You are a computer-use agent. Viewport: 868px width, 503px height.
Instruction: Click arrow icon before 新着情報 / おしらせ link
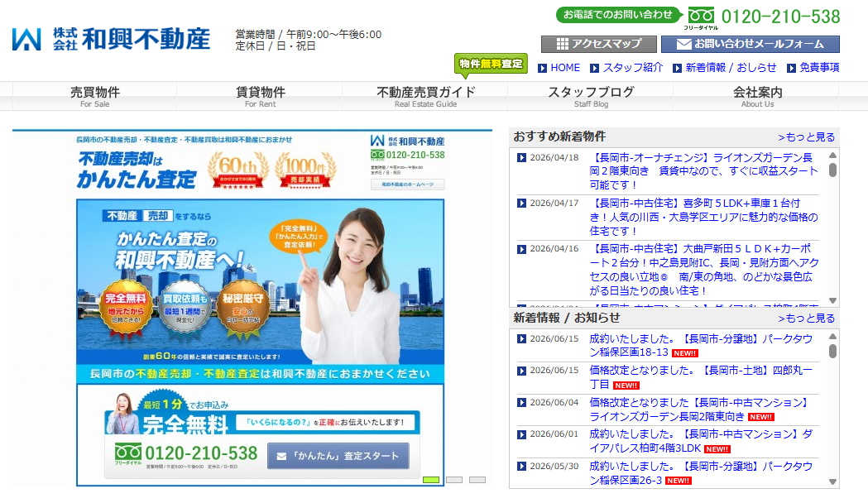[x=677, y=68]
